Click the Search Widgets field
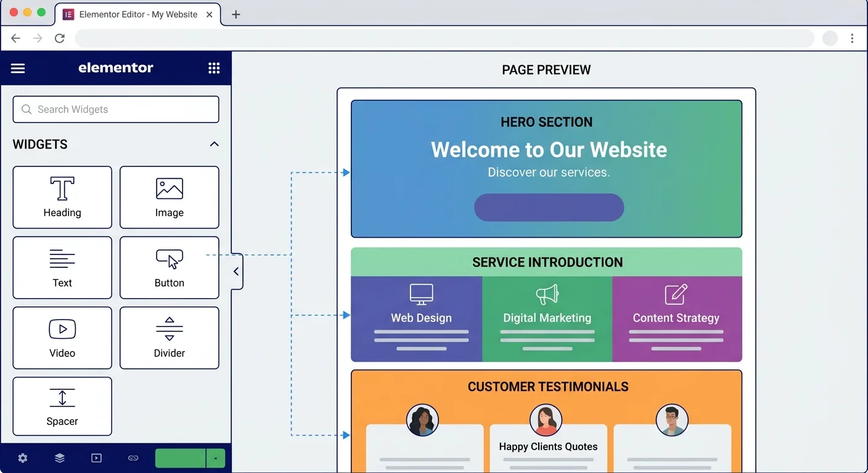The width and height of the screenshot is (868, 473). coord(116,110)
